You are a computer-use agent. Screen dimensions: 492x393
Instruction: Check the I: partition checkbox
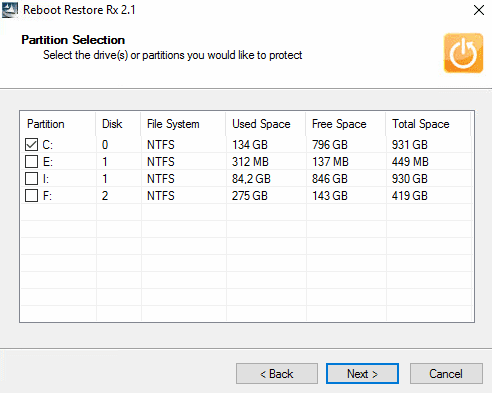pyautogui.click(x=31, y=179)
